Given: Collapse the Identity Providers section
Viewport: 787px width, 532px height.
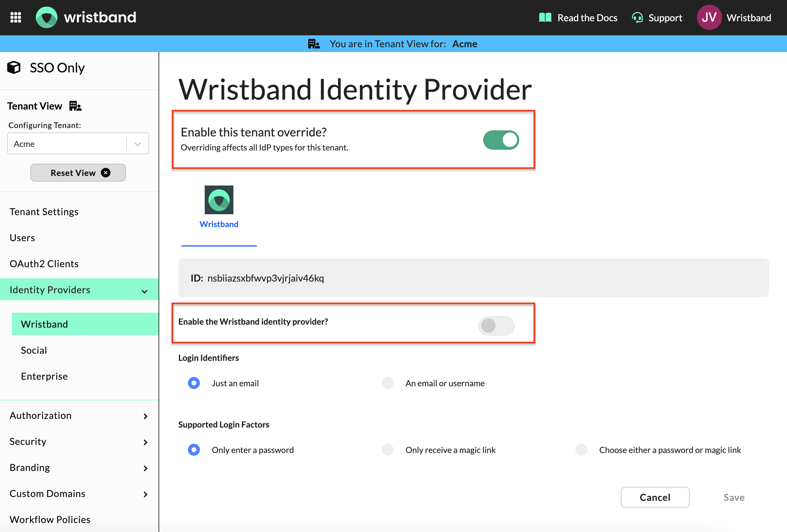Looking at the screenshot, I should 145,291.
